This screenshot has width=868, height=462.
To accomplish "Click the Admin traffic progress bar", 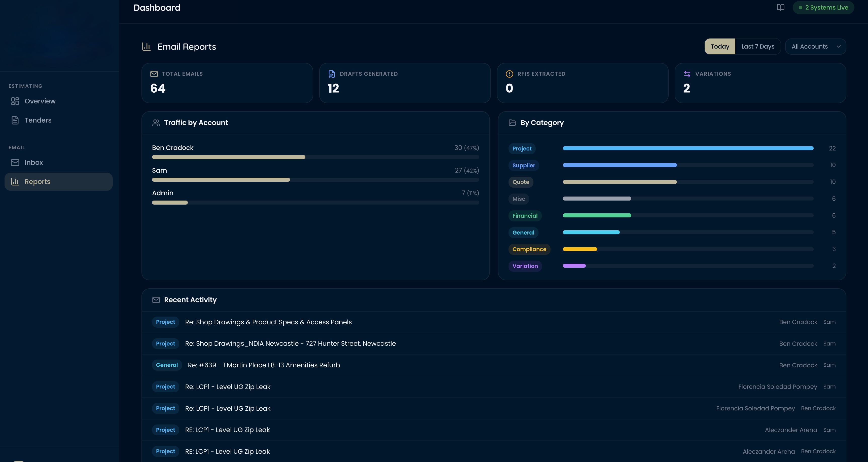I will pyautogui.click(x=315, y=202).
